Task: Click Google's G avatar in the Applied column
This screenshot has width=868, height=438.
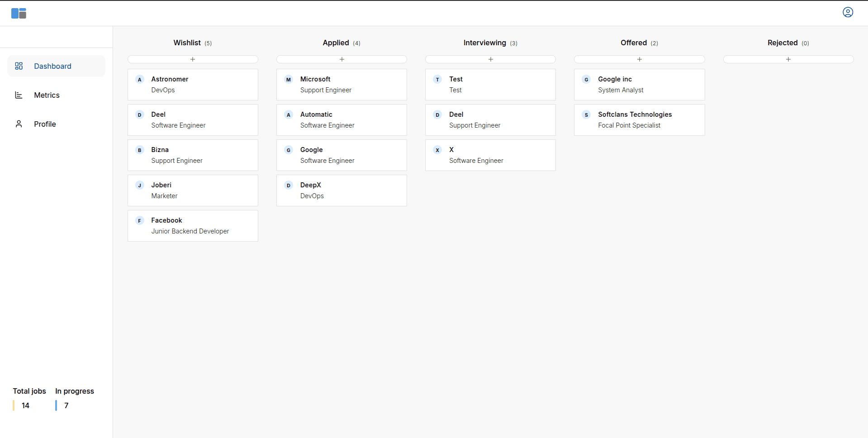Action: (x=288, y=150)
